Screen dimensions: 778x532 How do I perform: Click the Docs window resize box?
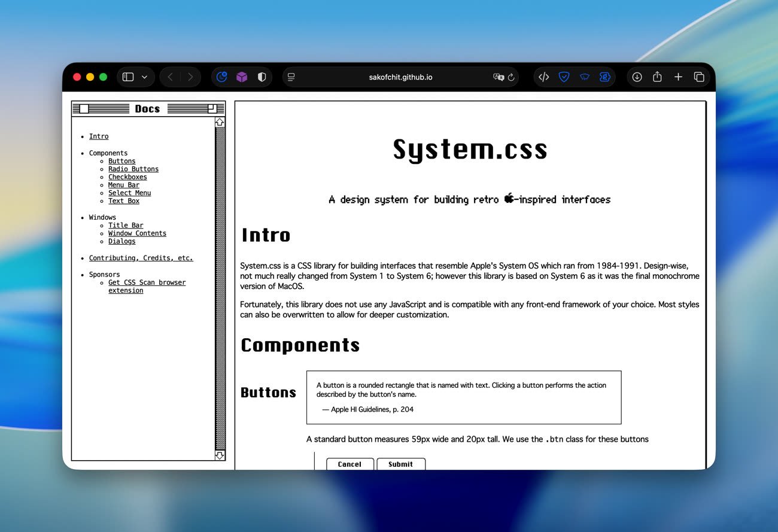pyautogui.click(x=212, y=108)
